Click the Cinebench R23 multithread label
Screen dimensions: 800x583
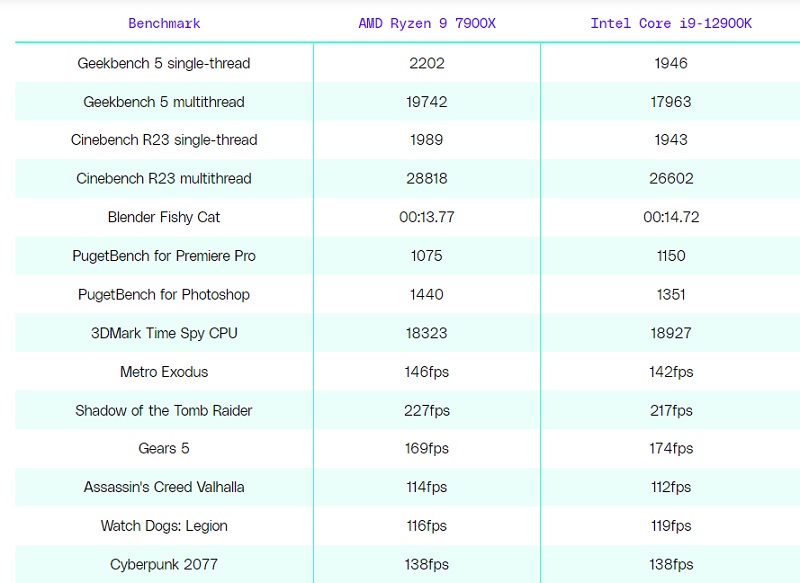coord(164,179)
